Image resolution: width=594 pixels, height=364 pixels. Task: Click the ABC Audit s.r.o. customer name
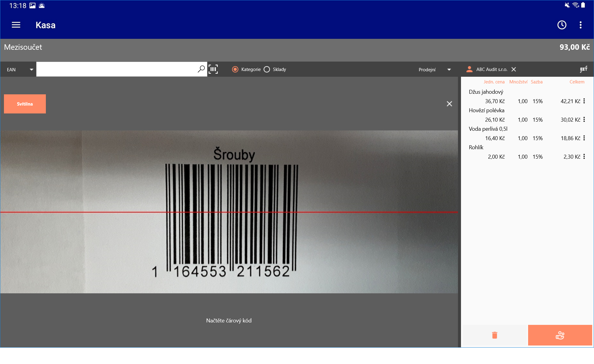click(x=492, y=69)
